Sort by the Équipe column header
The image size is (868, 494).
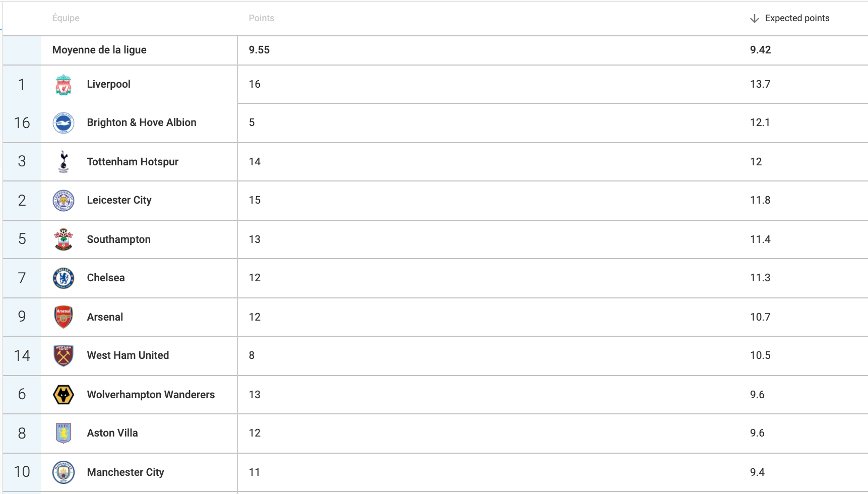(x=66, y=18)
